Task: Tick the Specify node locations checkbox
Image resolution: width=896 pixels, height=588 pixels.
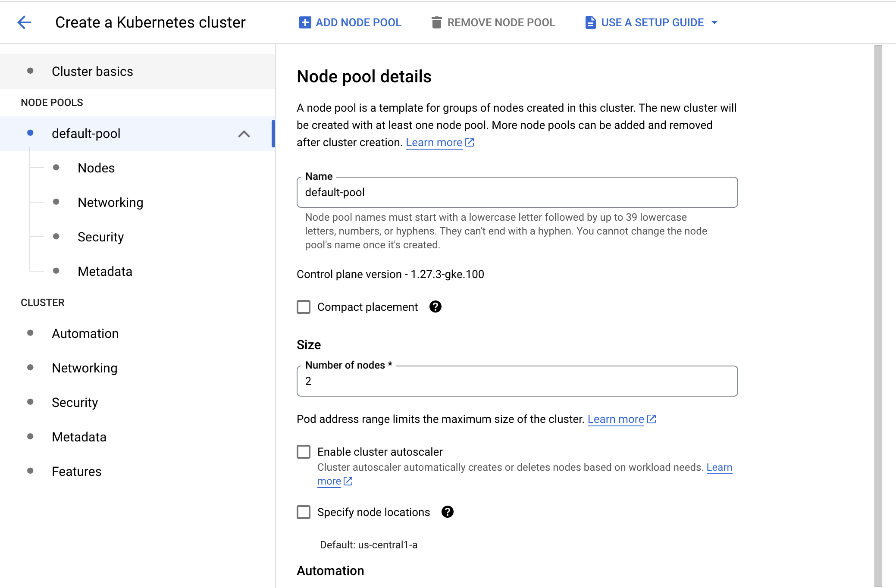Action: tap(304, 512)
